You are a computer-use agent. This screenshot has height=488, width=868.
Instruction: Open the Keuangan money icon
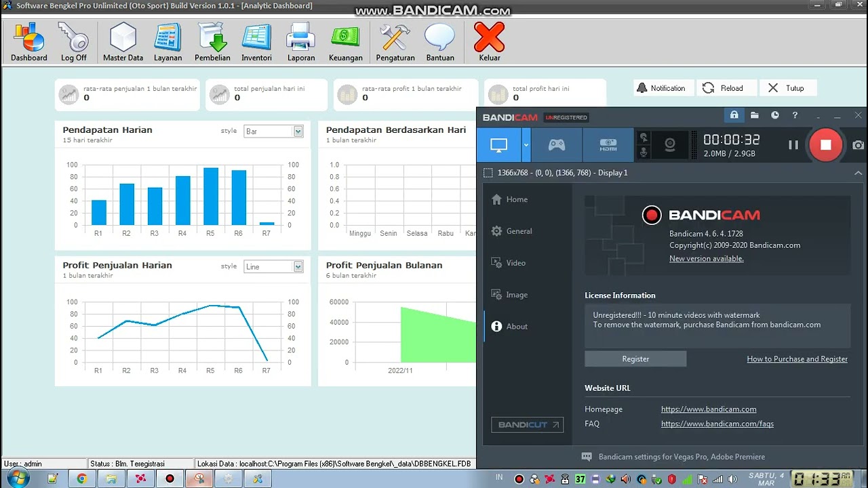345,42
